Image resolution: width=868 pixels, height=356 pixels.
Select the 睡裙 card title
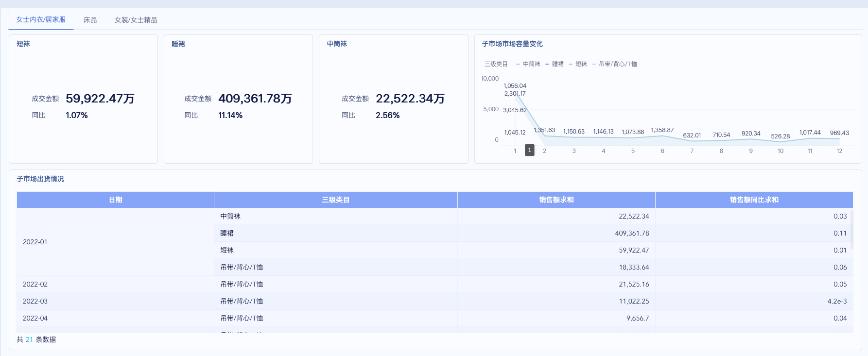pyautogui.click(x=178, y=44)
